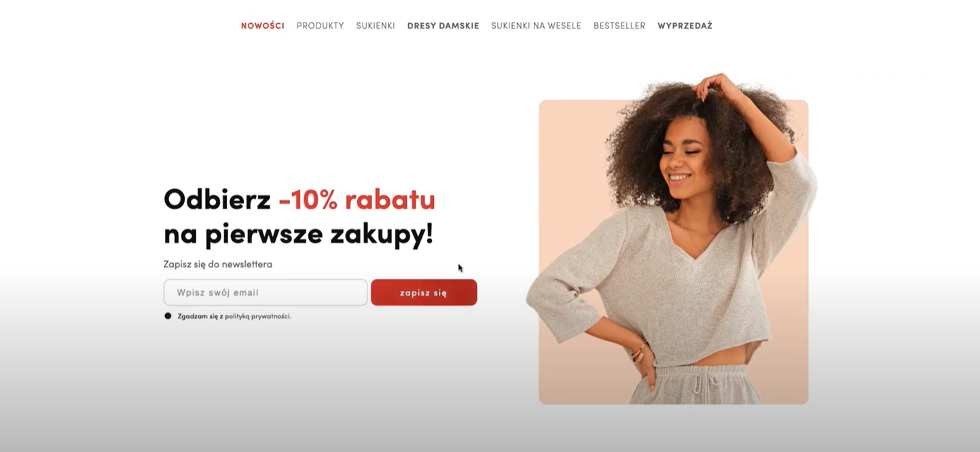
Task: Click the 'Wpisz swój email' field
Action: [x=266, y=292]
